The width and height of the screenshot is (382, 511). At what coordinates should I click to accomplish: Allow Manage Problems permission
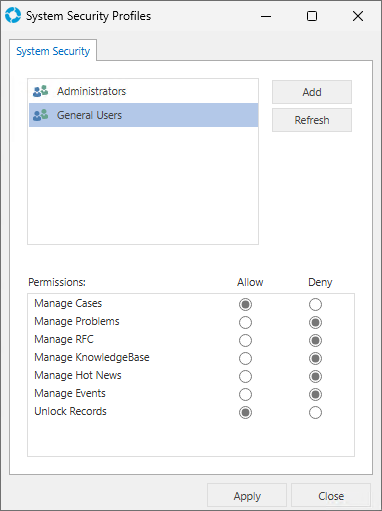point(245,322)
